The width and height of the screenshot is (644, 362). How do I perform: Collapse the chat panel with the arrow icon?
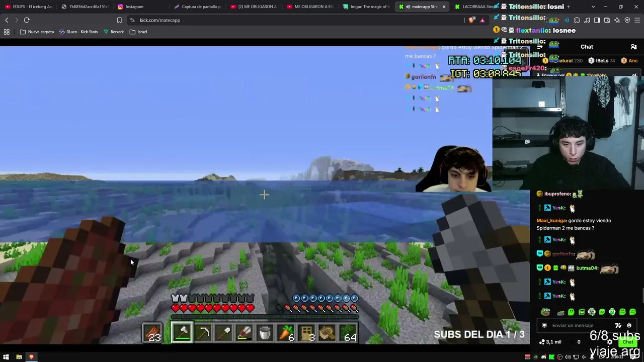540,47
